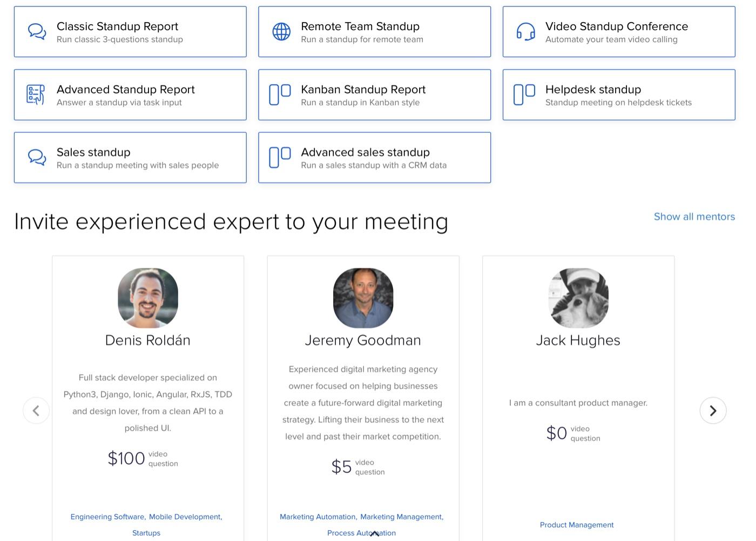Click "Automate your team video calling" subtitle
This screenshot has height=541, width=756.
click(x=611, y=39)
